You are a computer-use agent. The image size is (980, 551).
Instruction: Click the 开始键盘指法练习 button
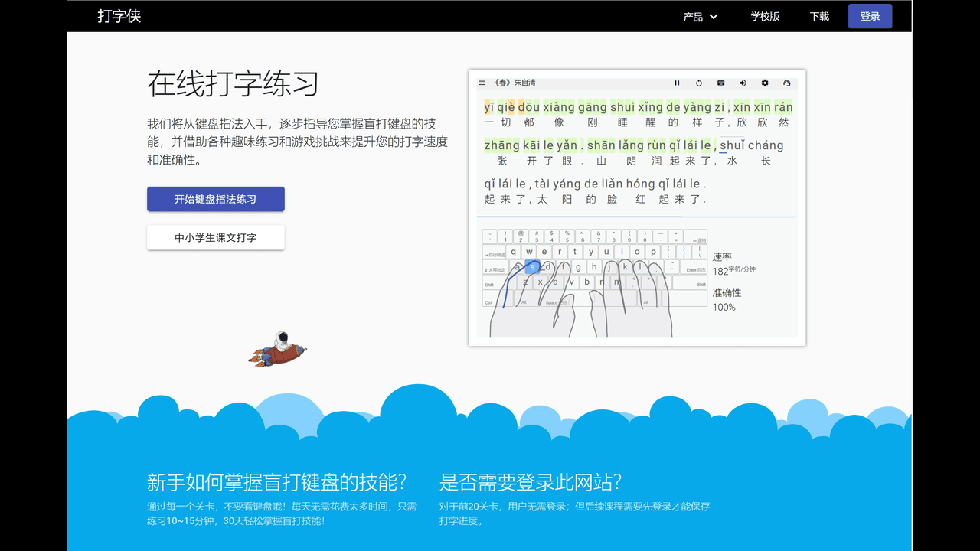coord(215,199)
